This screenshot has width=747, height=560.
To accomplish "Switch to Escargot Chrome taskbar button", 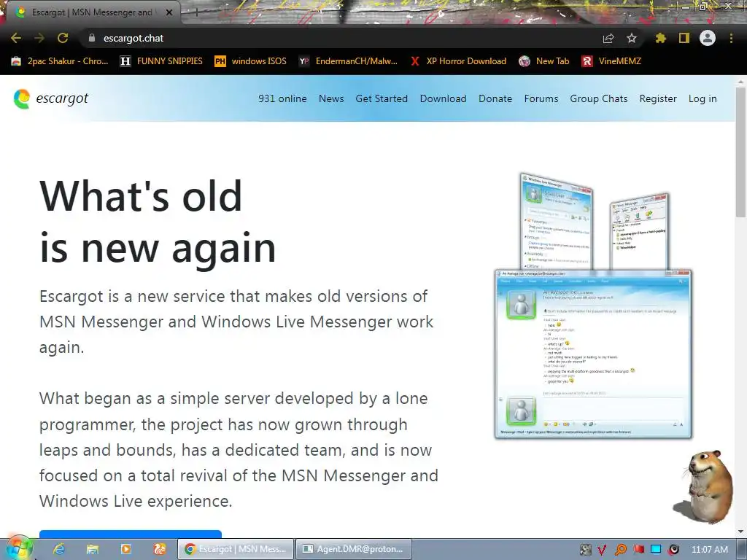I will pyautogui.click(x=236, y=549).
